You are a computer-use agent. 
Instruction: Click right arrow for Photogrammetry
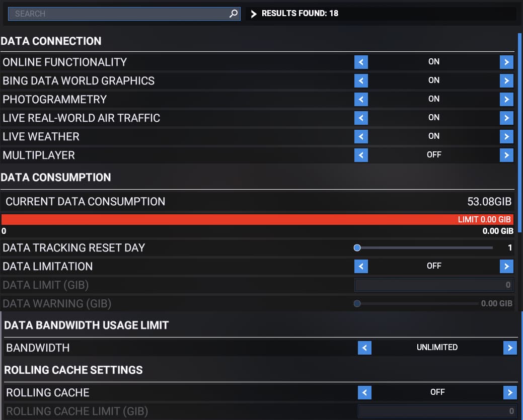[x=506, y=99]
